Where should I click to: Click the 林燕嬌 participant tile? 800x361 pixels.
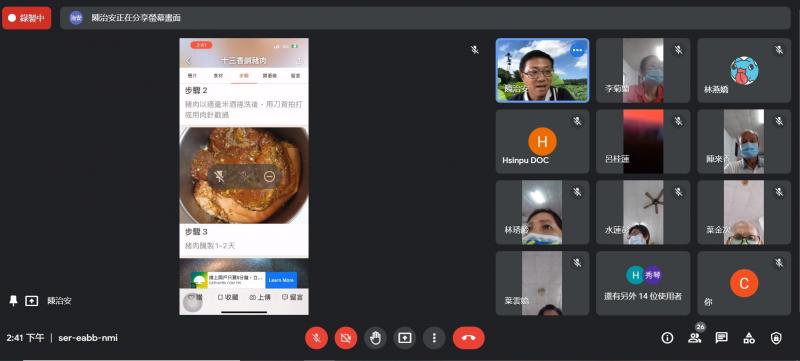[744, 70]
